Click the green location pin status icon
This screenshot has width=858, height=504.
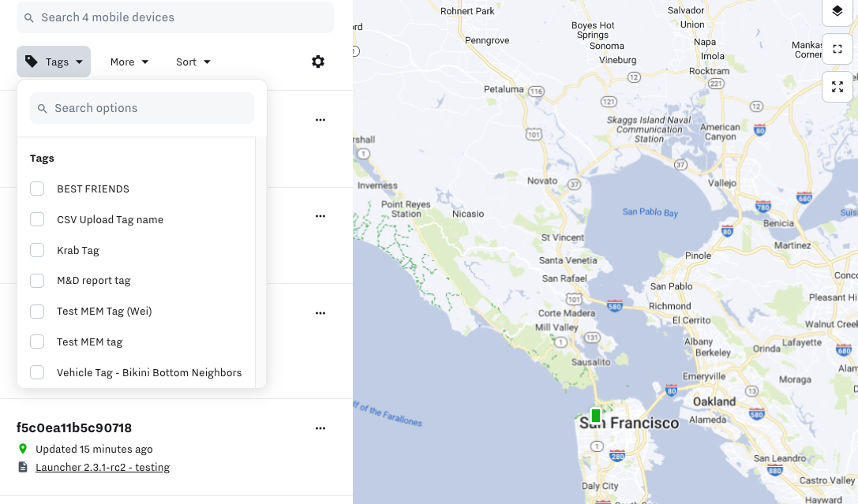[23, 449]
